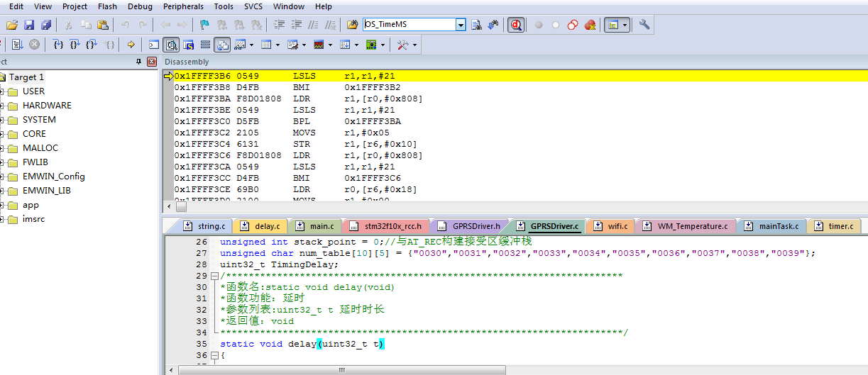Collapse function fold at line 36
Viewport: 868px width, 375px height.
click(214, 355)
